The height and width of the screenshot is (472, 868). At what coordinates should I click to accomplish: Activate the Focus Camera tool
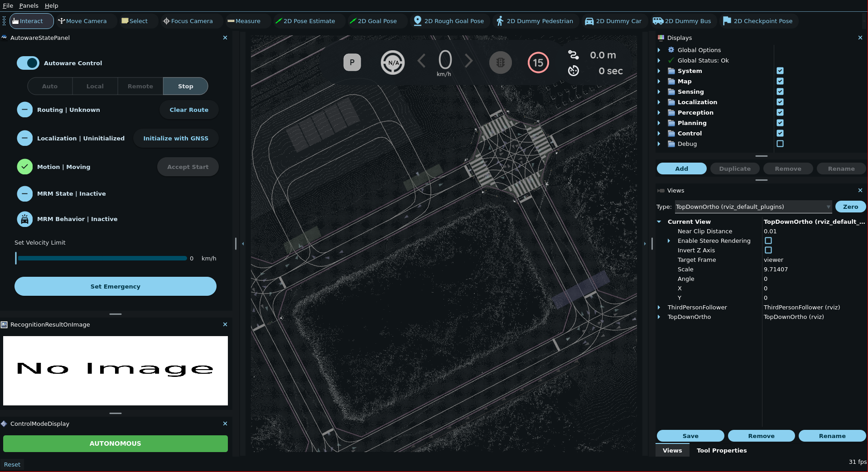point(188,21)
